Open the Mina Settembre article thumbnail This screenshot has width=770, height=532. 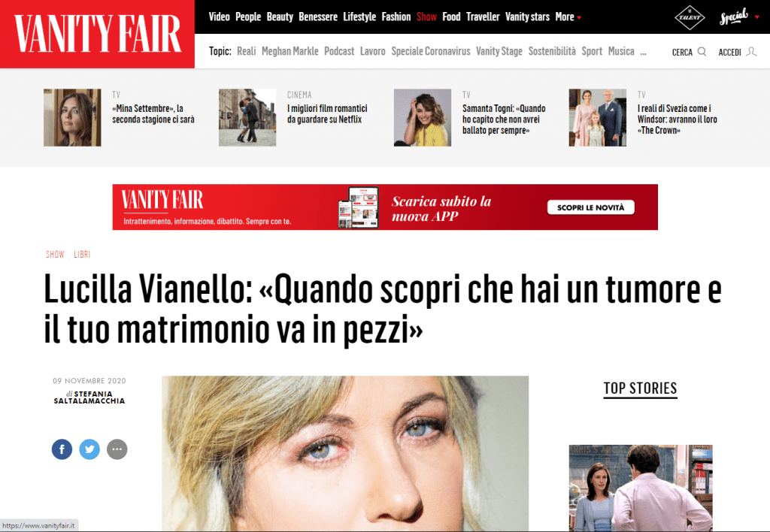tap(72, 117)
